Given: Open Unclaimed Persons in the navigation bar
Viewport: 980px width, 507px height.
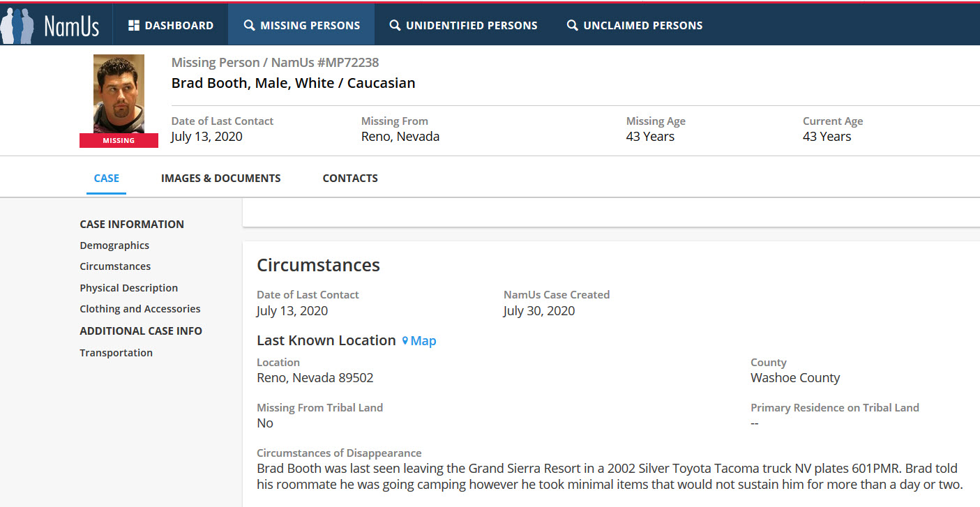Looking at the screenshot, I should (642, 26).
